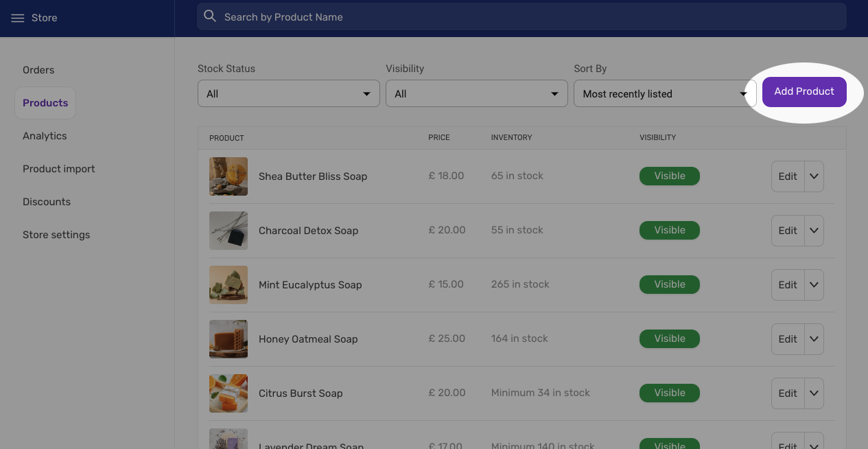
Task: Click the £ 25.00 price
Action: click(447, 338)
